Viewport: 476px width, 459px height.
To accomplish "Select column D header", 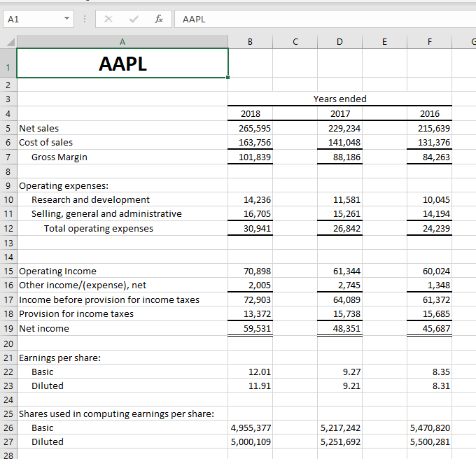I will click(x=339, y=41).
